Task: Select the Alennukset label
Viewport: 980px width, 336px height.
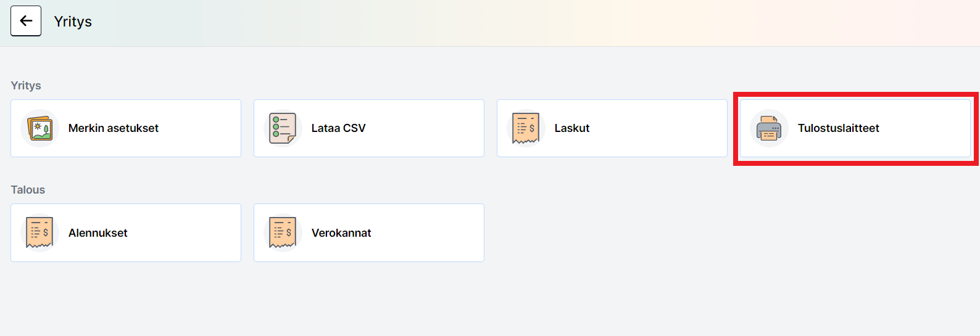Action: click(x=98, y=233)
